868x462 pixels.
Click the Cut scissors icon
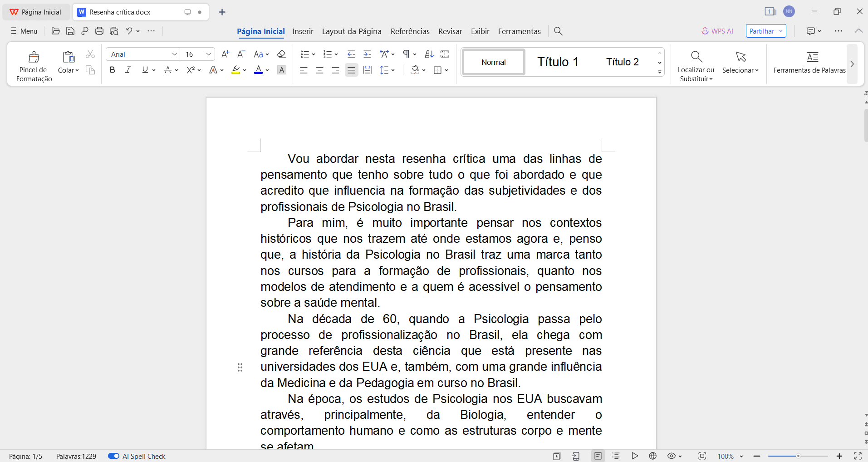tap(90, 54)
